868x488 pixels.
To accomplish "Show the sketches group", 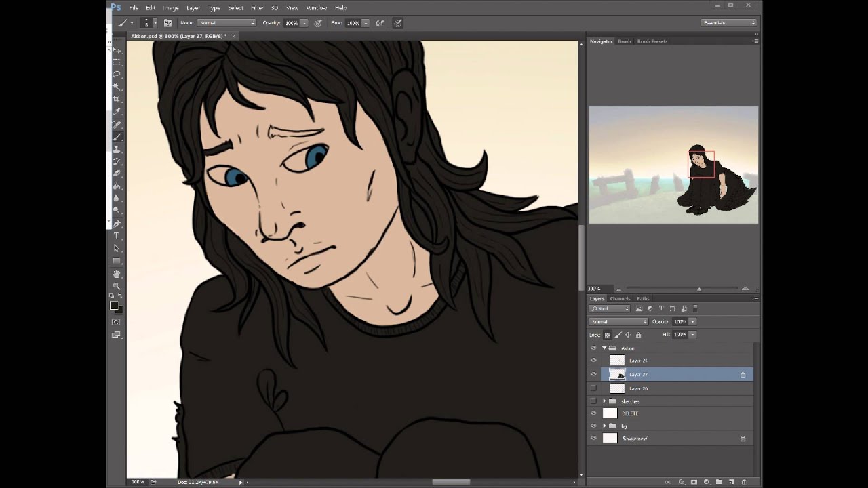I will 593,401.
